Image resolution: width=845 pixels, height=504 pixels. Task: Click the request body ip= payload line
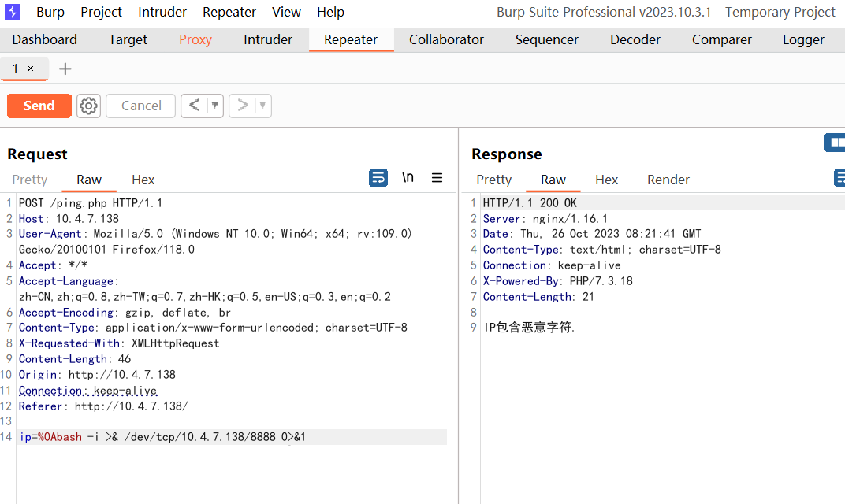(162, 437)
